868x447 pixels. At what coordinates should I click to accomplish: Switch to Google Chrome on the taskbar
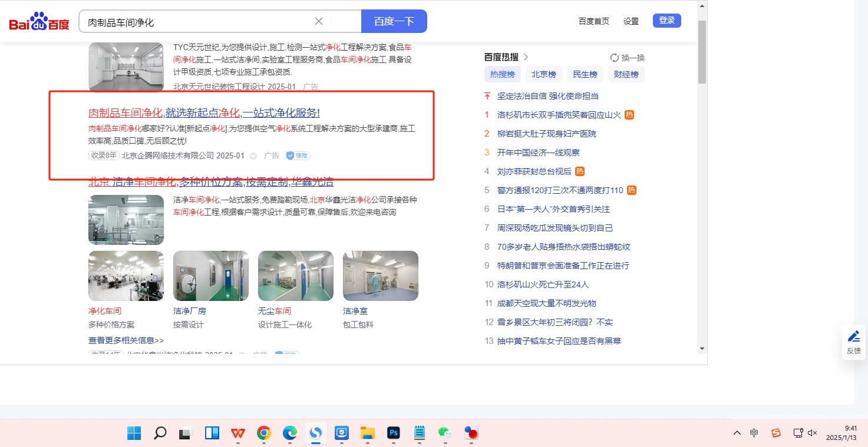click(x=264, y=433)
